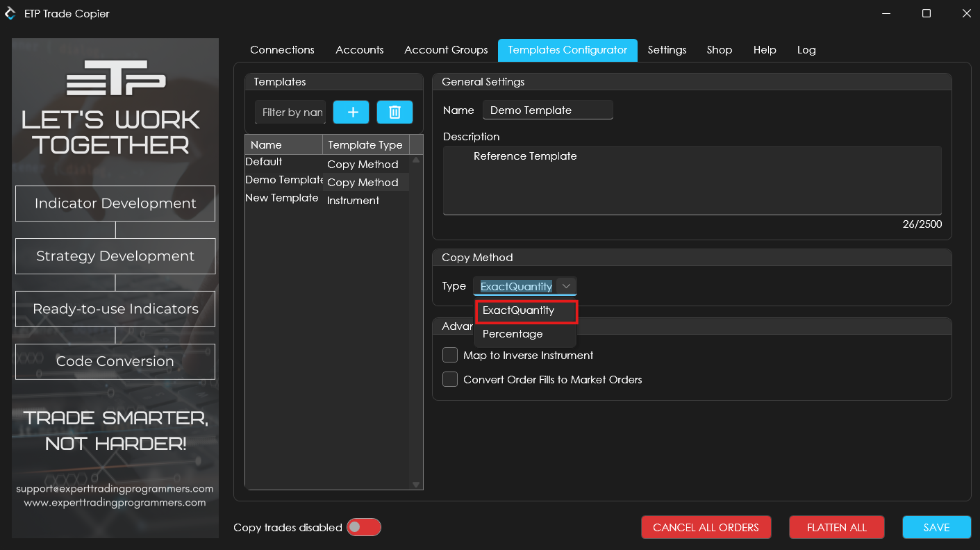Click Ready-to-use Indicators banner button
Image resolution: width=980 pixels, height=550 pixels.
[x=115, y=309]
